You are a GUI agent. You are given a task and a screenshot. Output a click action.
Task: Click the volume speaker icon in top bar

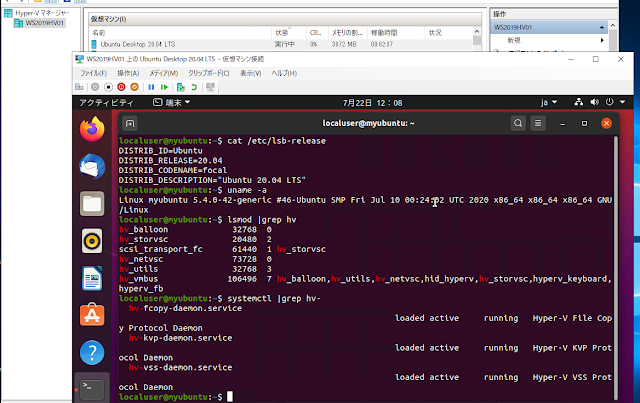pyautogui.click(x=594, y=102)
